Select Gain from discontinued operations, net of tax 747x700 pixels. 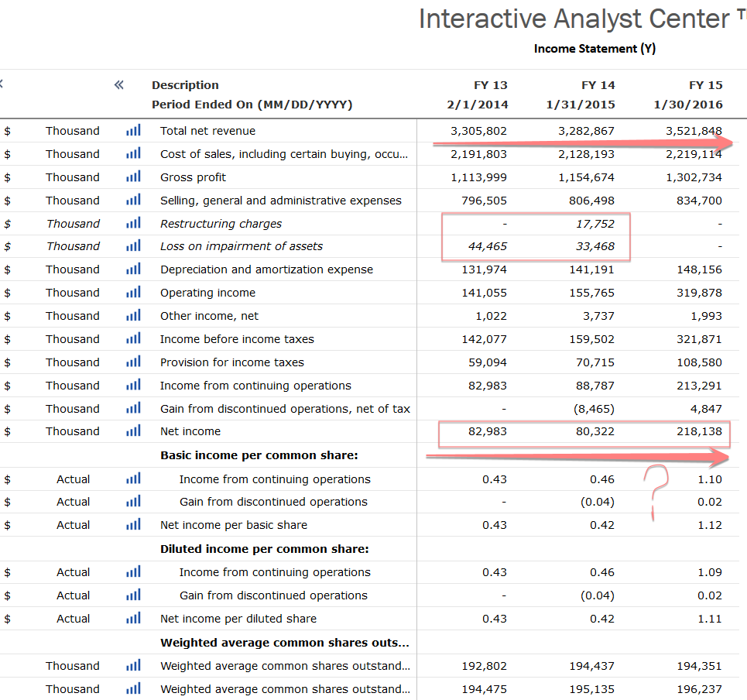285,409
